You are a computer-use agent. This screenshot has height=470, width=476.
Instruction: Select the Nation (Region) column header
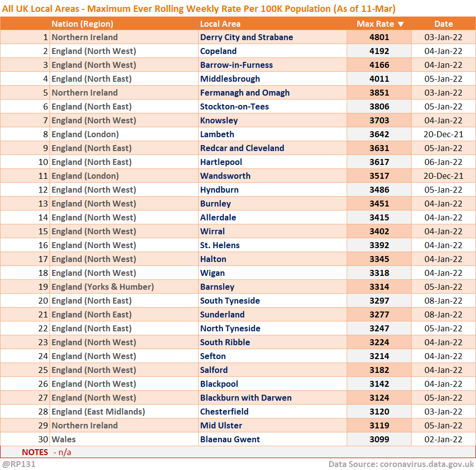[82, 24]
